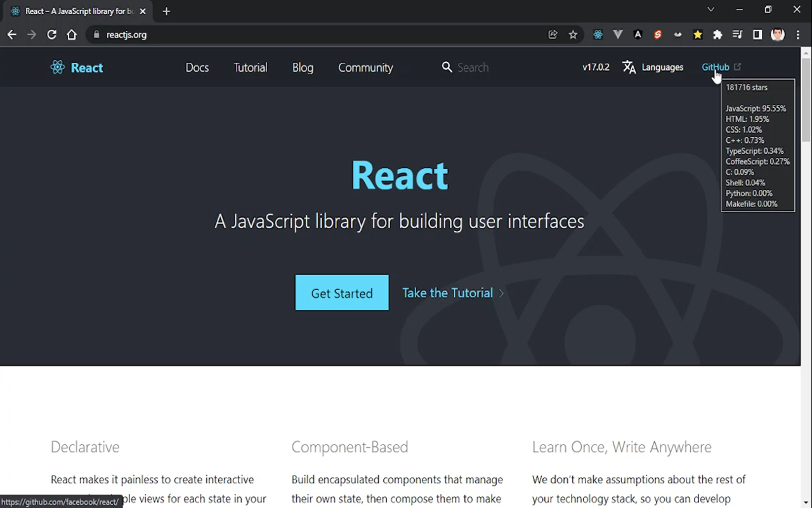Click the site lock icon in address bar
The width and height of the screenshot is (812, 508).
(x=96, y=35)
